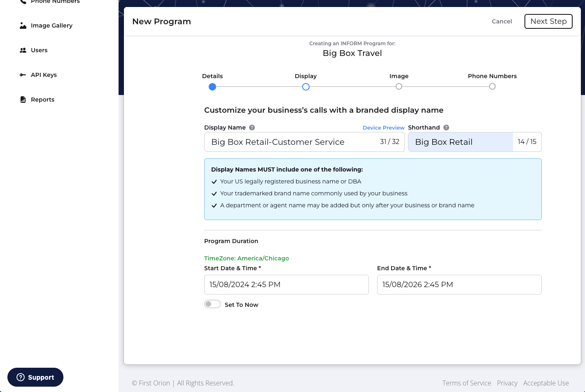585x392 pixels.
Task: Click the "Program Duration" label
Action: tap(231, 241)
